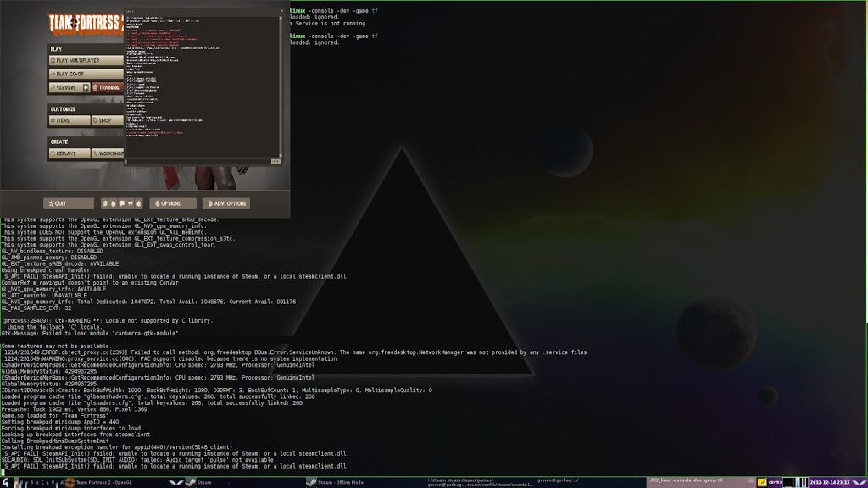Click the second small icon right of Quit
Screen dimensions: 868x488
coord(113,203)
